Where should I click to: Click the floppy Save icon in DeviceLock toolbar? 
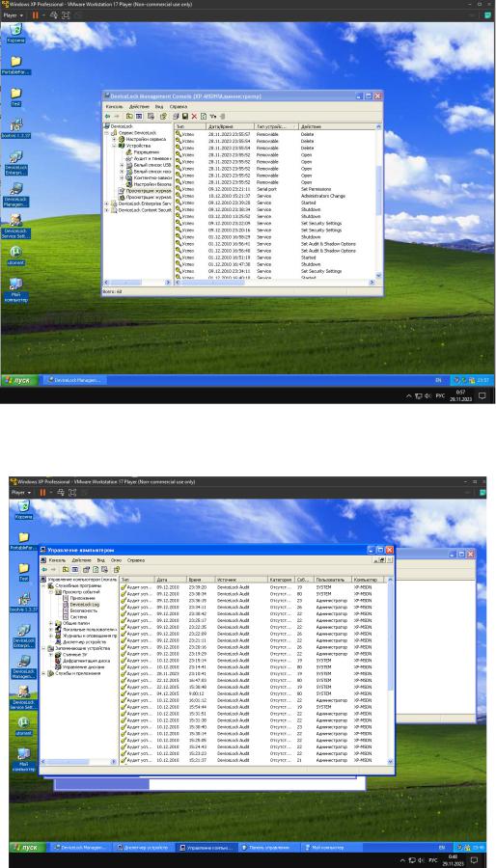click(x=185, y=117)
